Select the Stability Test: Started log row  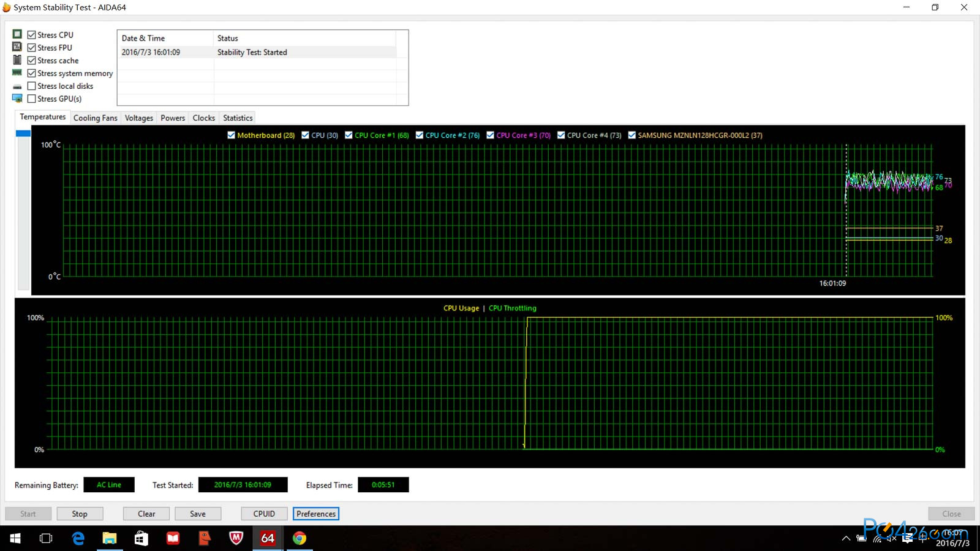coord(257,52)
